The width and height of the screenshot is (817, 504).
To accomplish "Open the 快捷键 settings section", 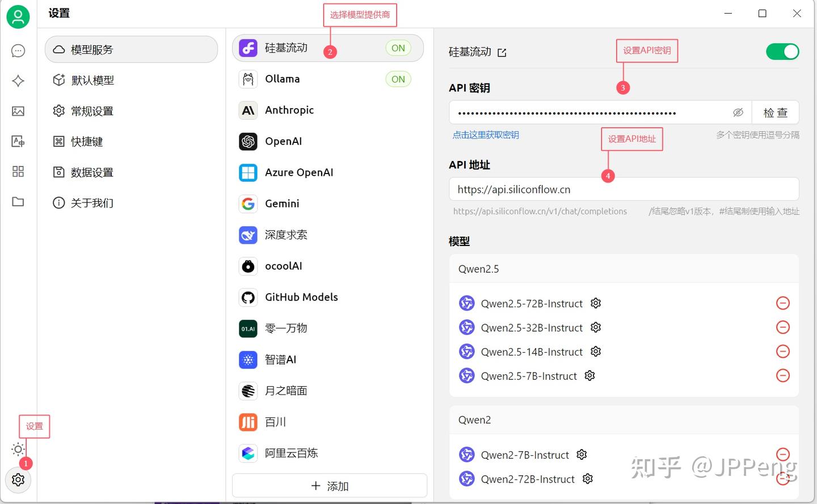I will (x=131, y=142).
